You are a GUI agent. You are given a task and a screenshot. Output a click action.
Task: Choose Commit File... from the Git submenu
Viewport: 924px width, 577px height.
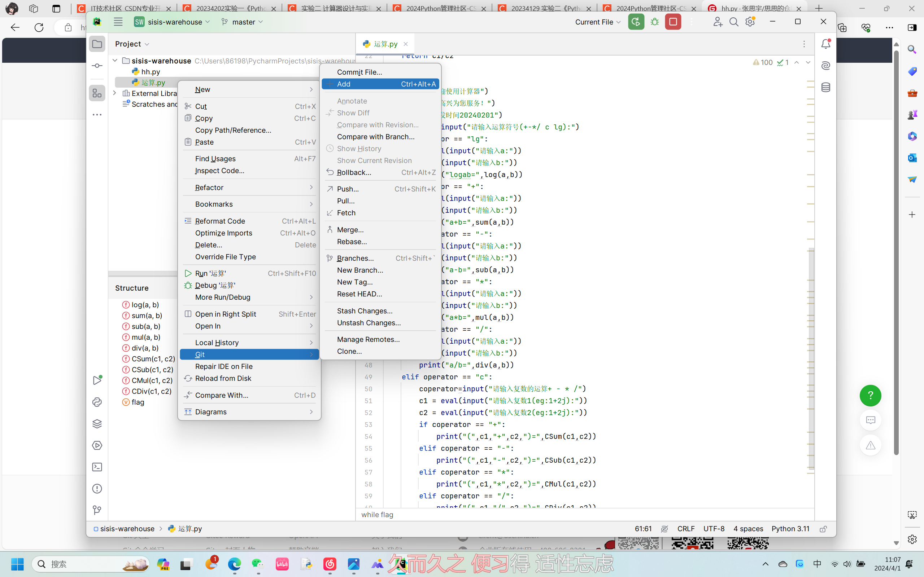(x=359, y=72)
